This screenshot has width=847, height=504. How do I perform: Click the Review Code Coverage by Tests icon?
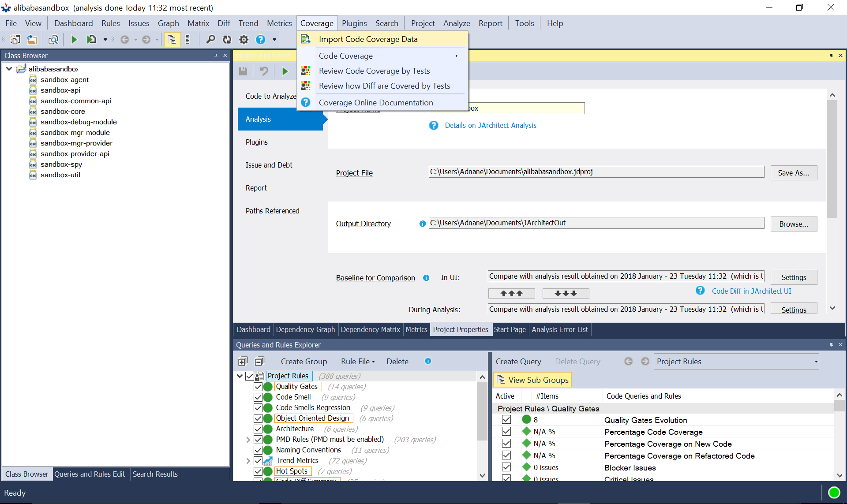pos(306,71)
